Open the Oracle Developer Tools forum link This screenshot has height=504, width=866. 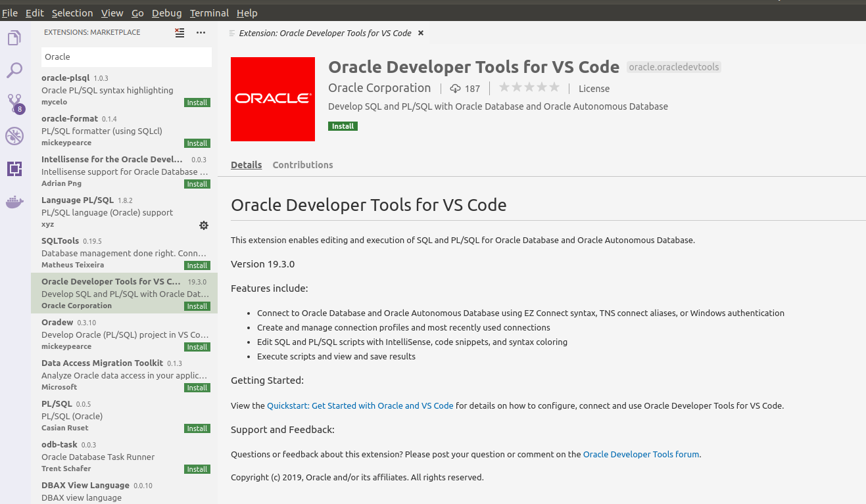(x=640, y=454)
